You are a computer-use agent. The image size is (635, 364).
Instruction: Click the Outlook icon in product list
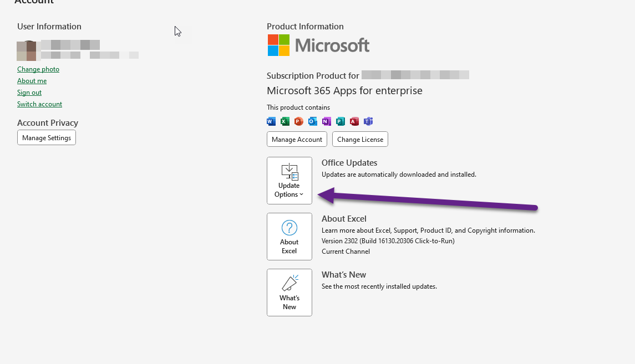coord(313,121)
